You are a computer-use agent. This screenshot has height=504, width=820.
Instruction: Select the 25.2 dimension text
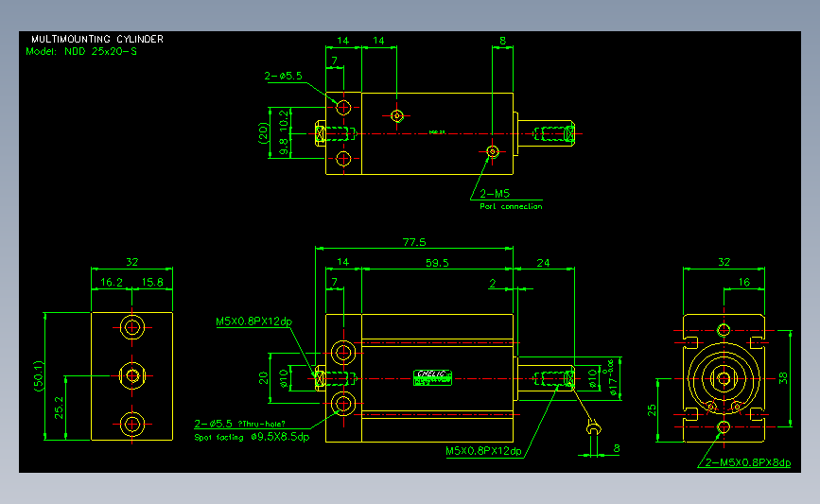click(x=59, y=408)
